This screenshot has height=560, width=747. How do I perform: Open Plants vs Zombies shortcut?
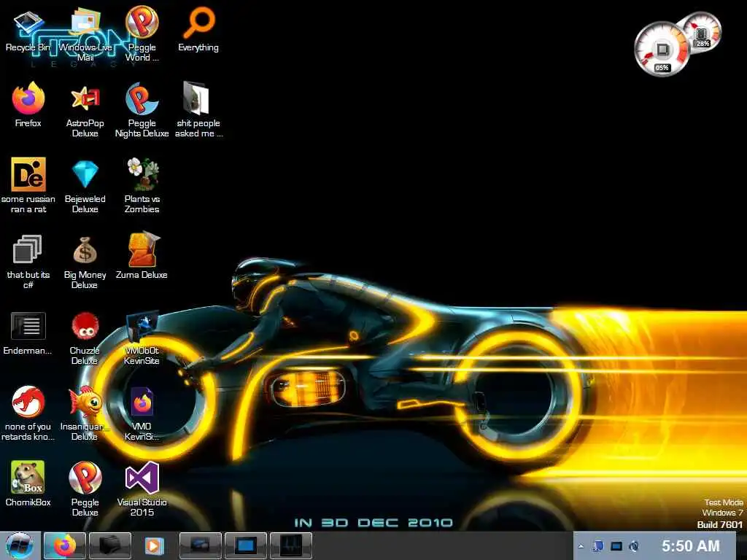coord(142,186)
